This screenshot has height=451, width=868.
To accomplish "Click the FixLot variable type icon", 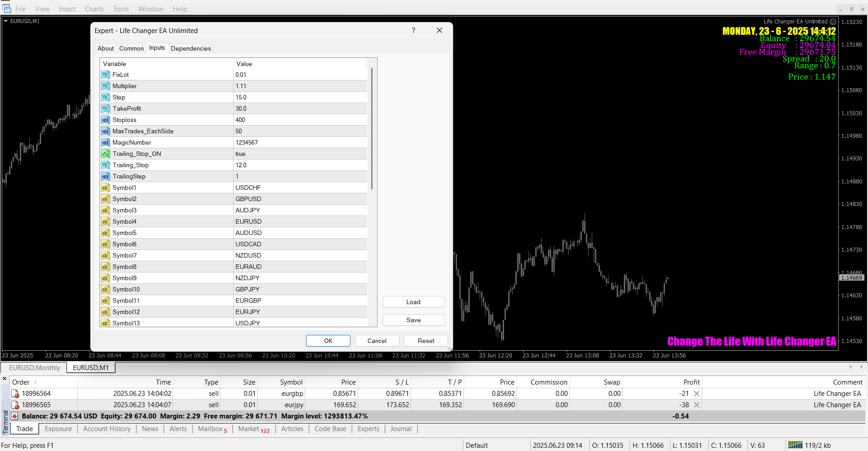I will [x=105, y=75].
